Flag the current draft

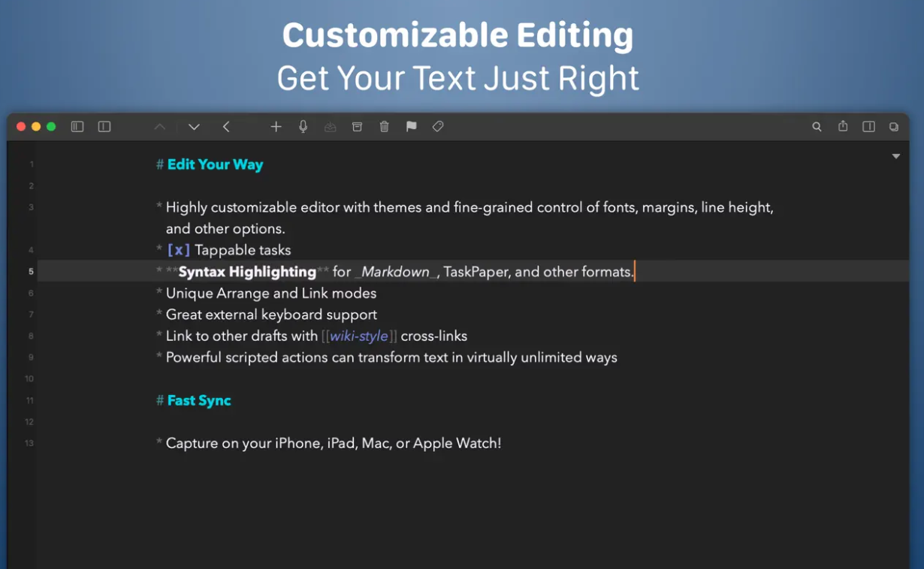pos(411,127)
